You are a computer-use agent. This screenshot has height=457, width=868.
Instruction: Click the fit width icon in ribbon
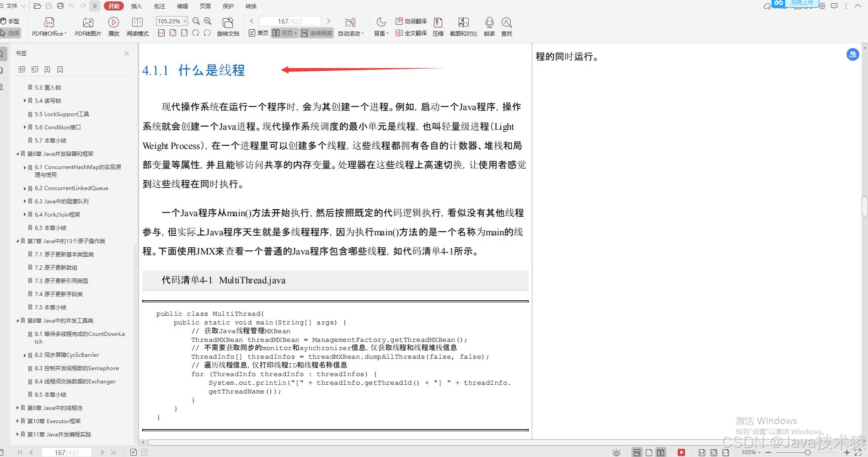point(184,33)
